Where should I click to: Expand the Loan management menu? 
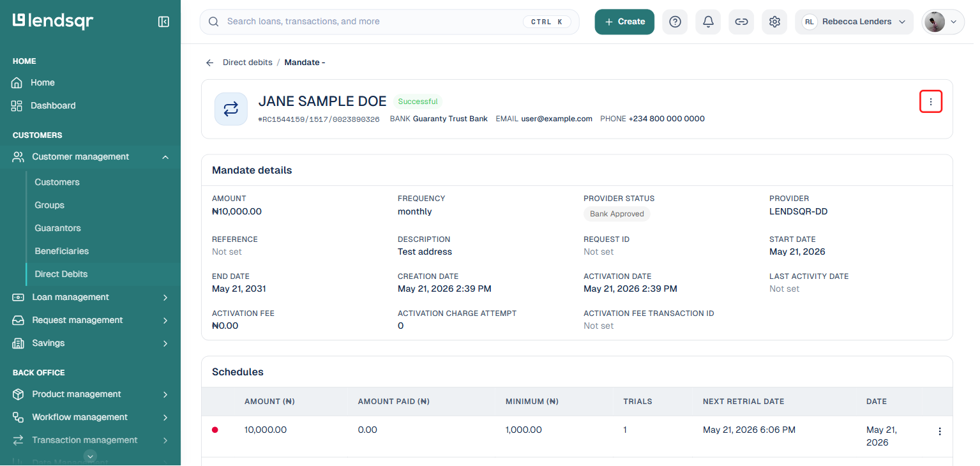click(x=165, y=297)
